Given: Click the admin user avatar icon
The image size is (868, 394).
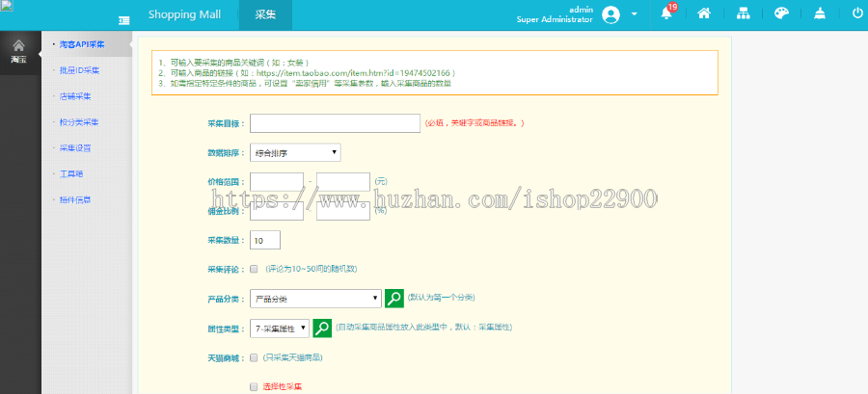Looking at the screenshot, I should [611, 14].
